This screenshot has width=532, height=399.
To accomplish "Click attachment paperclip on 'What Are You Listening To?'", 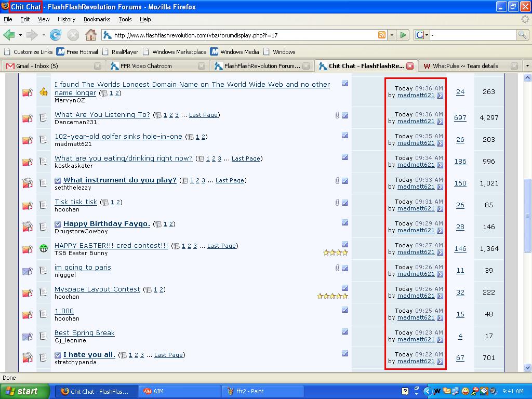I will (337, 115).
